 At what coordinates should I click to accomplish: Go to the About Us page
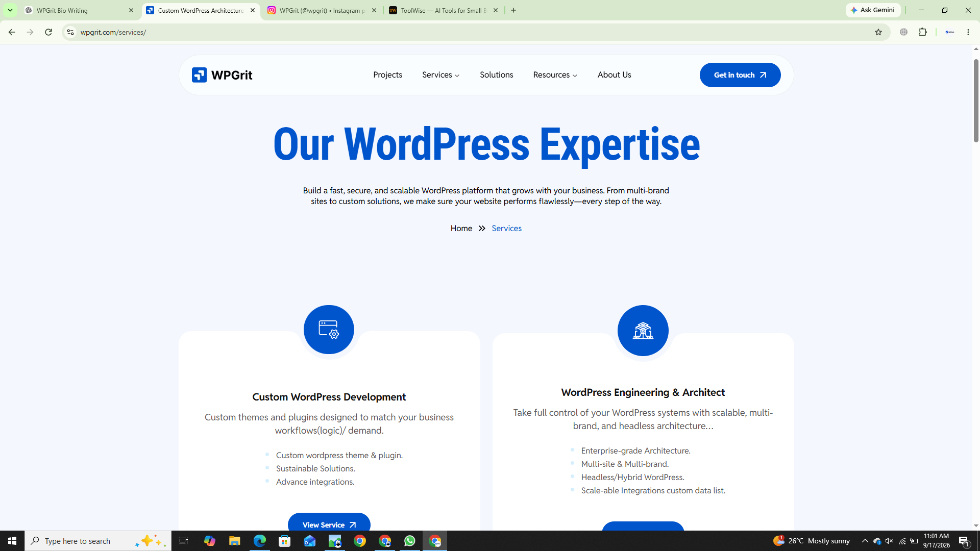click(x=614, y=75)
